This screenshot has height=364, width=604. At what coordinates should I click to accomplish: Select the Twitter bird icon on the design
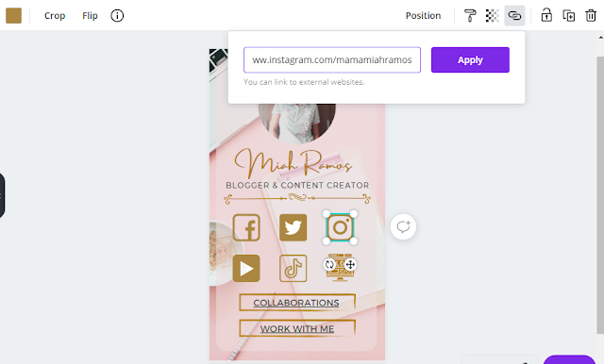294,227
